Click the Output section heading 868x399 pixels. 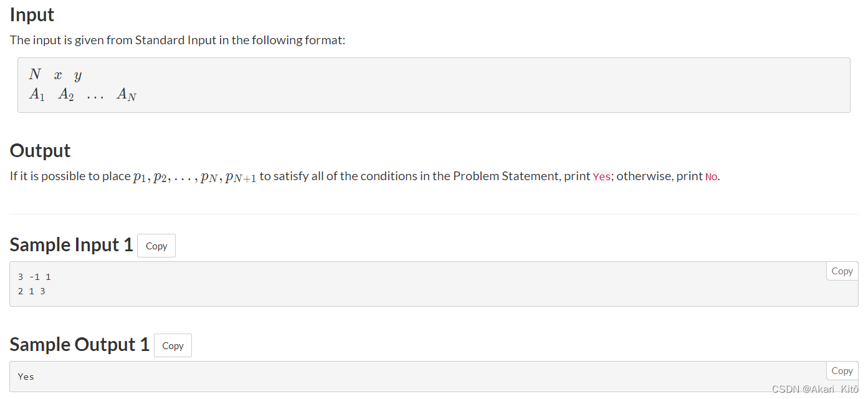point(41,150)
